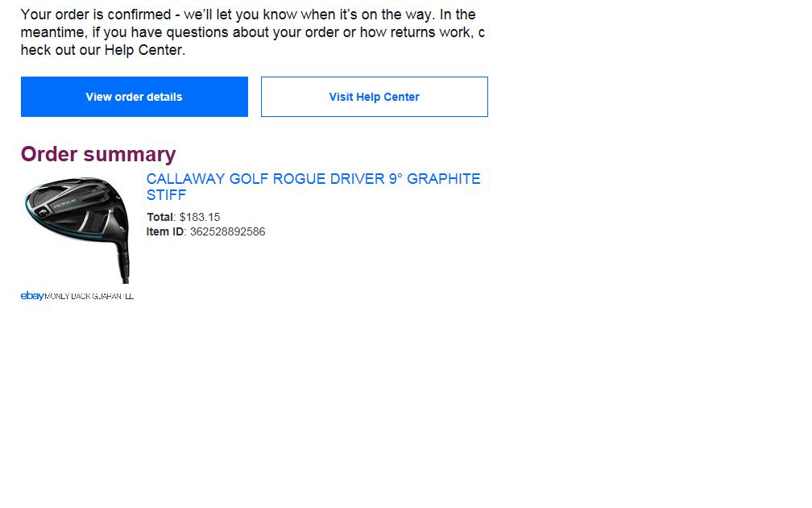Image resolution: width=812 pixels, height=508 pixels.
Task: Click the 'Your order is confirmed' text
Action: (96, 15)
